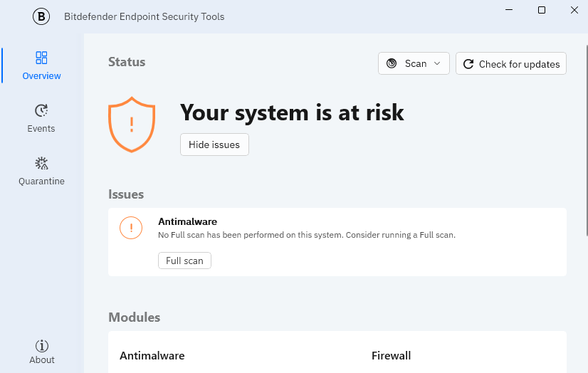Maximize the Bitdefender window
This screenshot has height=373, width=588.
pos(542,10)
